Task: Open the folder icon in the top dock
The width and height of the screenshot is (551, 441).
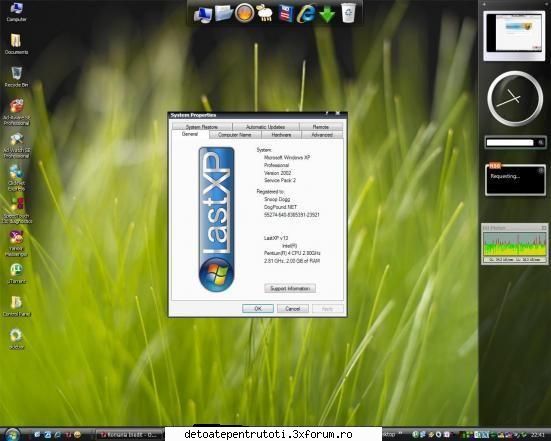Action: coord(224,13)
